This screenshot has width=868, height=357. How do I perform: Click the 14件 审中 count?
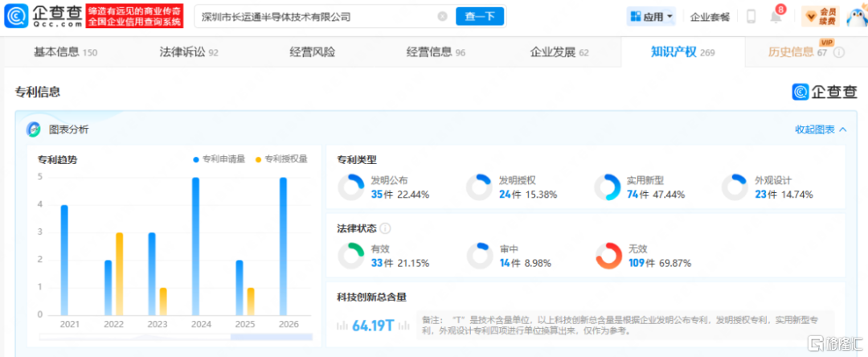(510, 263)
